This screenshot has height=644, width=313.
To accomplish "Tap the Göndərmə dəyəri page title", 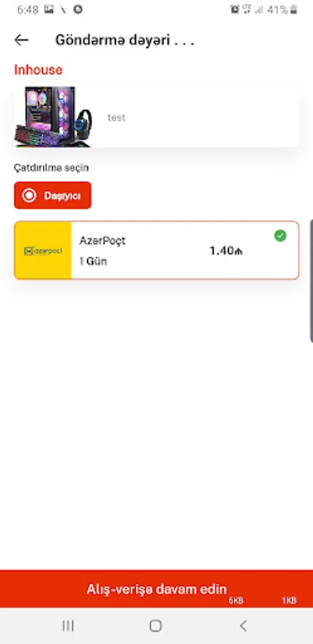I will (124, 40).
